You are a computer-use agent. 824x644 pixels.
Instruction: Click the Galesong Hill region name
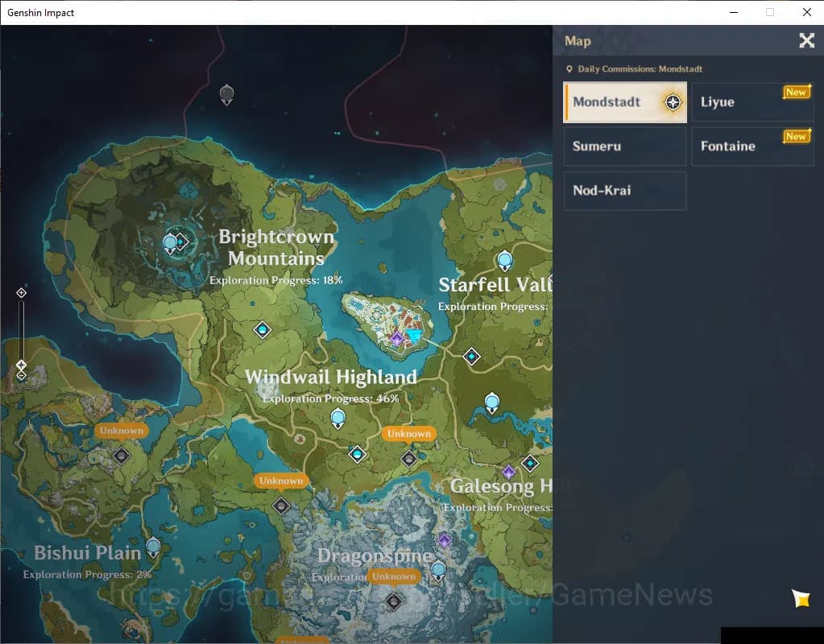(x=501, y=486)
